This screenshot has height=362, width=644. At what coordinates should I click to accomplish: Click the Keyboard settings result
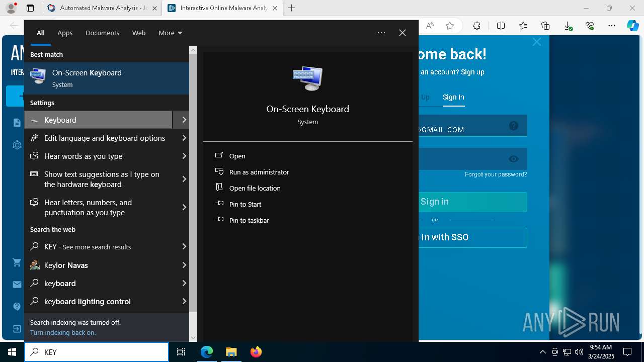(x=99, y=120)
